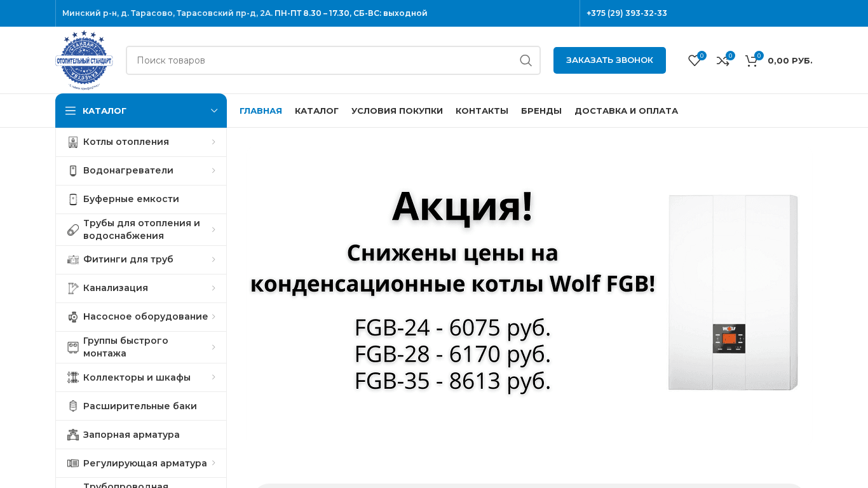Click the Водонагреватели water heater icon

pyautogui.click(x=73, y=171)
